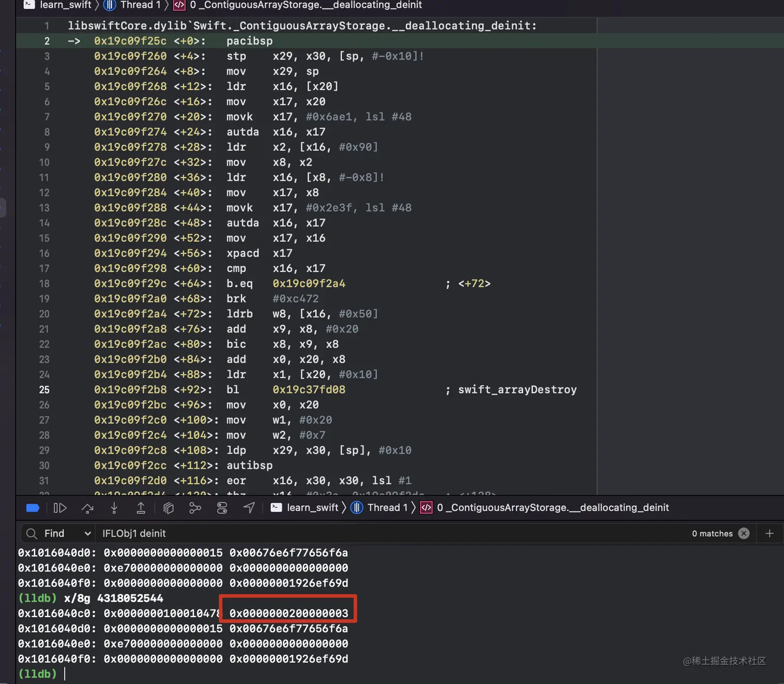Click Simulate Location arrow icon
Viewport: 784px width, 684px height.
click(249, 508)
